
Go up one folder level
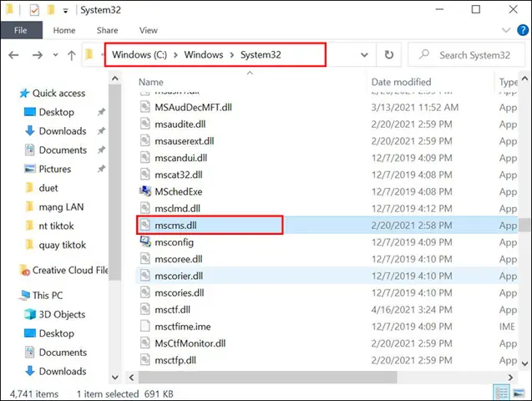[72, 55]
